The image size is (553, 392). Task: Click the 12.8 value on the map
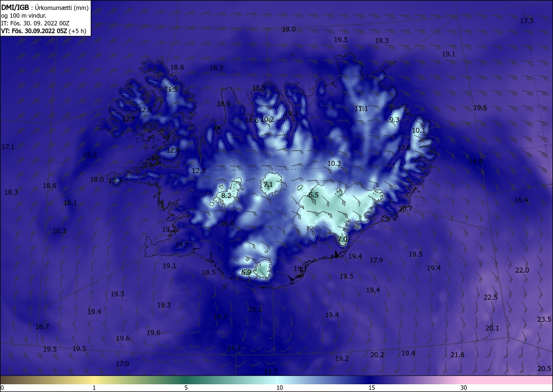click(173, 150)
